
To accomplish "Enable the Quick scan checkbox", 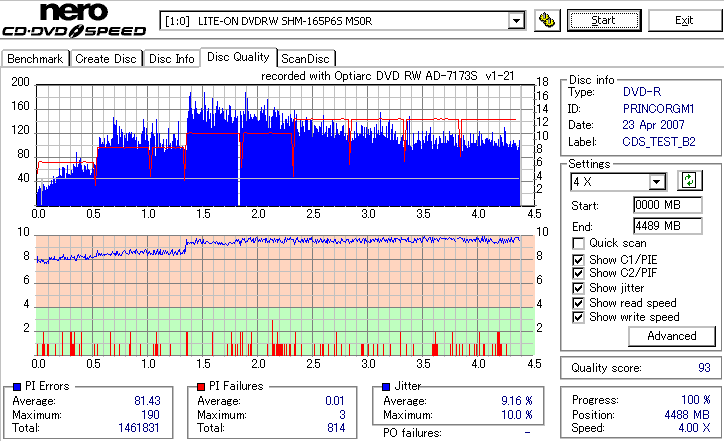I will (x=578, y=243).
